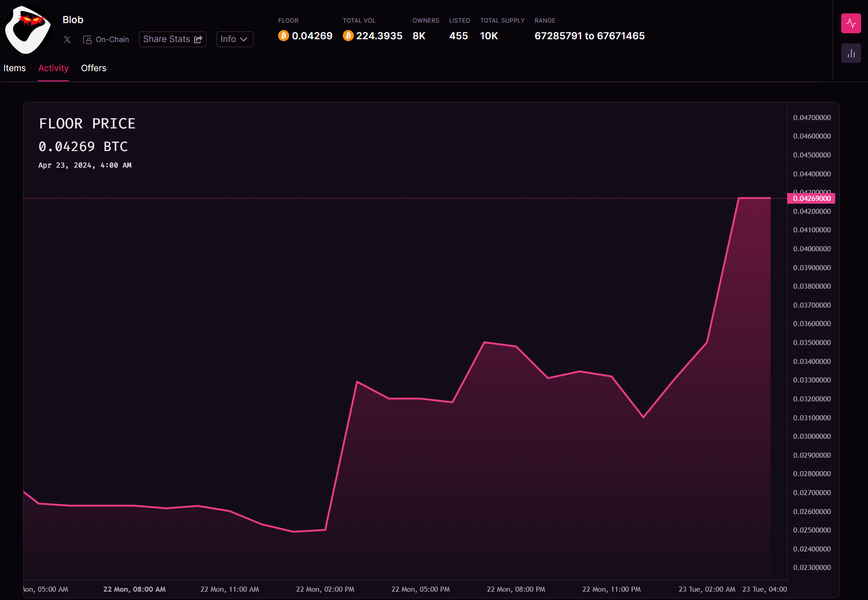Open the Items tab
868x600 pixels.
point(15,68)
